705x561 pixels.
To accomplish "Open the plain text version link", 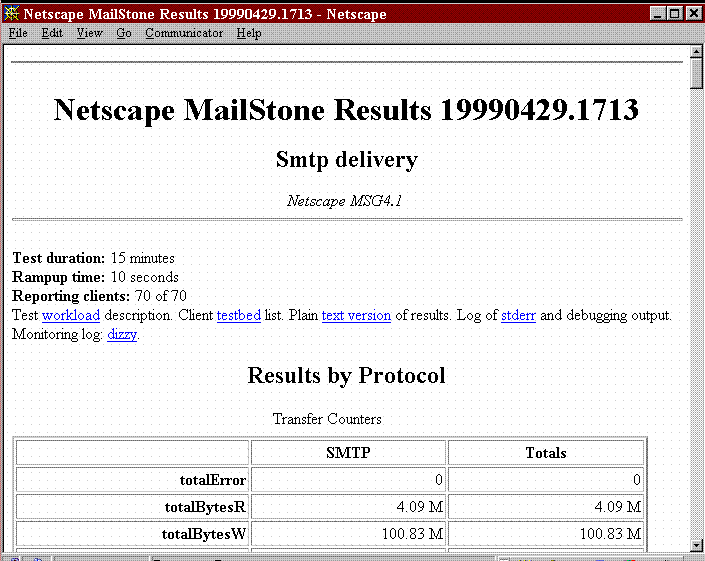I will click(356, 315).
